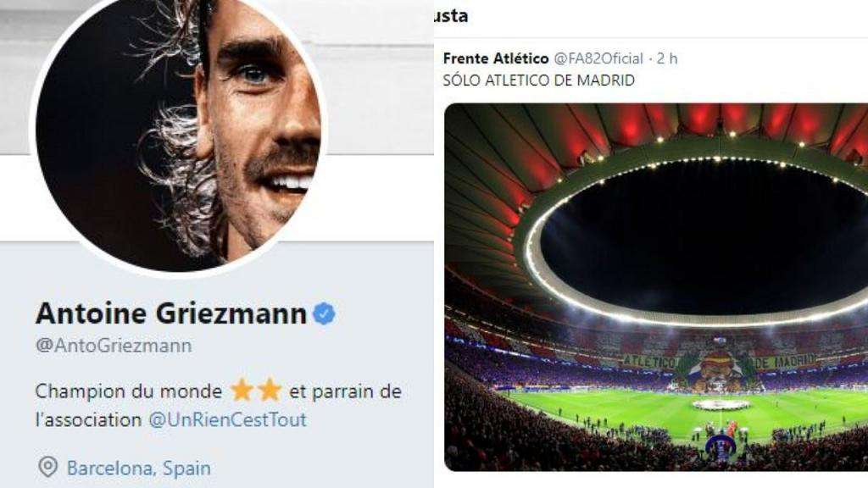Open the Barcelona, Spain location link
This screenshot has height=488, width=868.
pyautogui.click(x=139, y=469)
